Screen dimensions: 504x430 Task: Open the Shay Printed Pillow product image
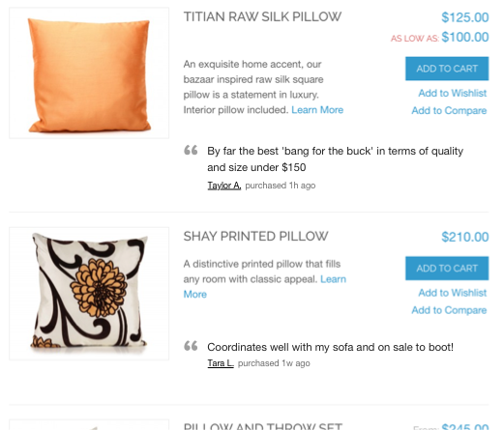click(x=89, y=294)
